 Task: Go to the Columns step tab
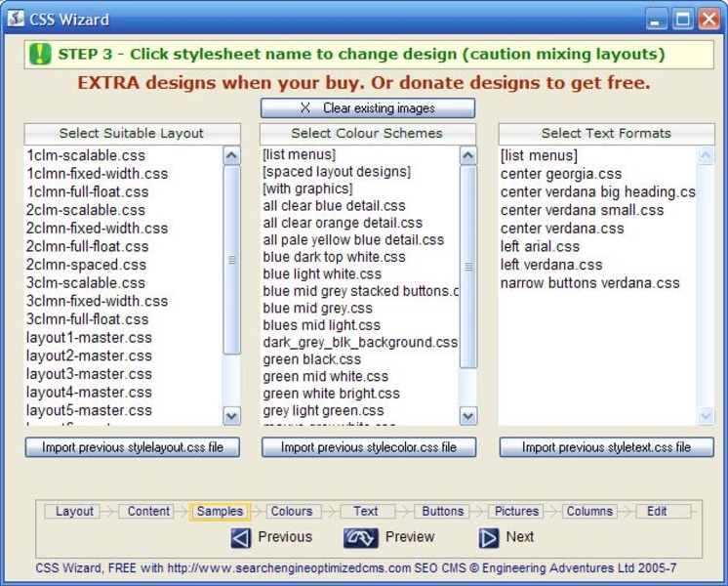589,511
